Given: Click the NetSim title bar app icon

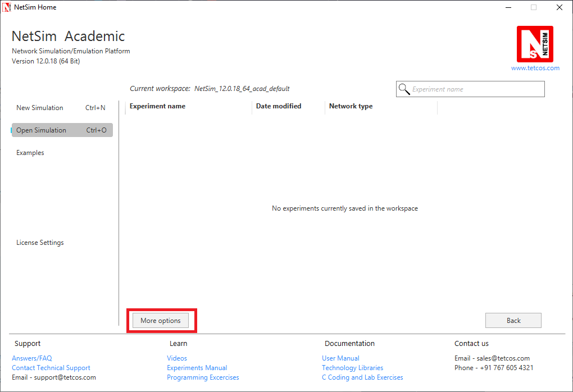Looking at the screenshot, I should tap(6, 7).
